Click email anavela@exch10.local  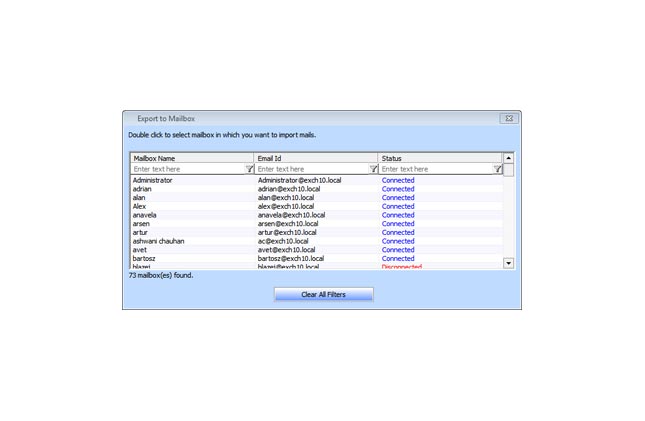(291, 215)
